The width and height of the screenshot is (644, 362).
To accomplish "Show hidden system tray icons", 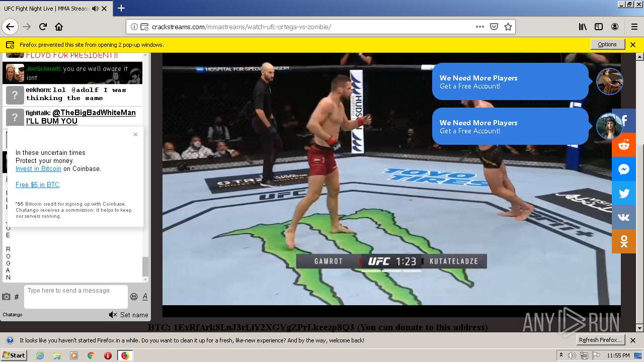I will (x=561, y=355).
